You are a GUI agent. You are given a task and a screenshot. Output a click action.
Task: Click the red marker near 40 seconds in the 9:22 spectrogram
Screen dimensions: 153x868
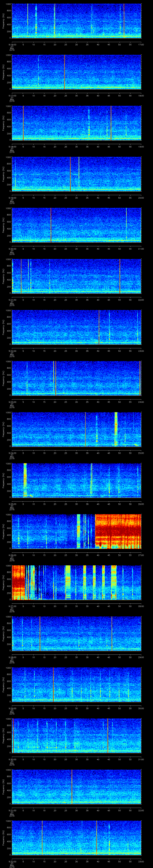click(x=99, y=327)
